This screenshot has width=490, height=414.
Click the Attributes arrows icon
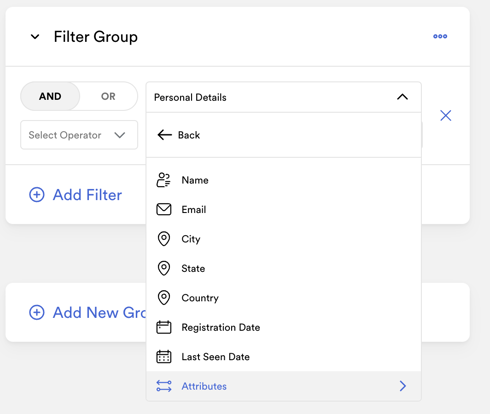pos(164,386)
